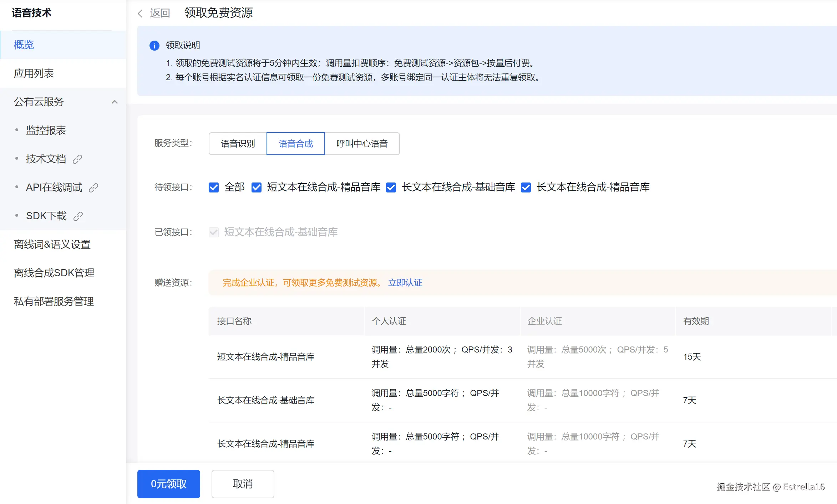Uncheck 长文本在线合成-精品音库 checkbox
837x504 pixels.
tap(526, 187)
